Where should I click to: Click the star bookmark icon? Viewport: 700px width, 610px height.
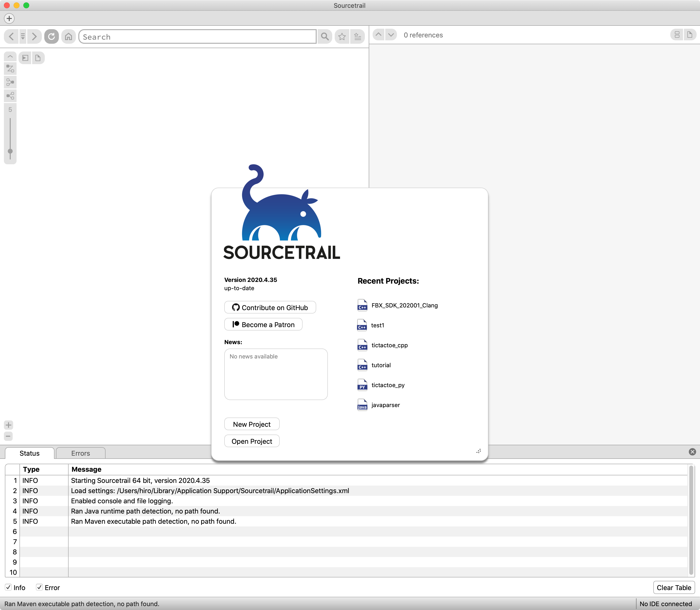pos(342,36)
